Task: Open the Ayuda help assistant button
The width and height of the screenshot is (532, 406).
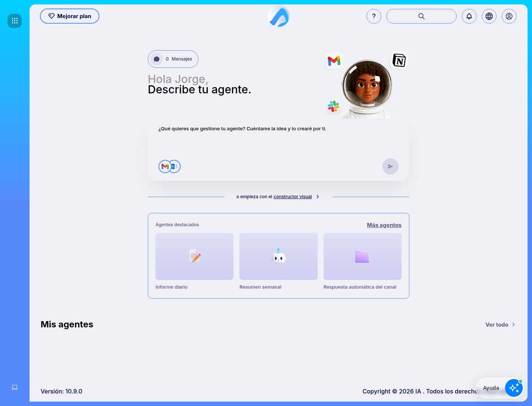Action: click(x=499, y=388)
